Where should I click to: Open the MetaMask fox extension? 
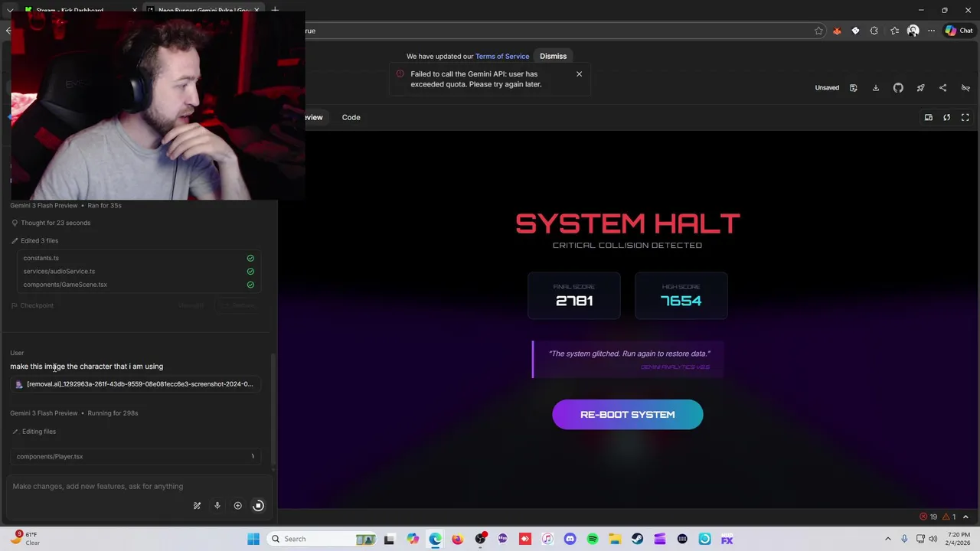tap(837, 31)
